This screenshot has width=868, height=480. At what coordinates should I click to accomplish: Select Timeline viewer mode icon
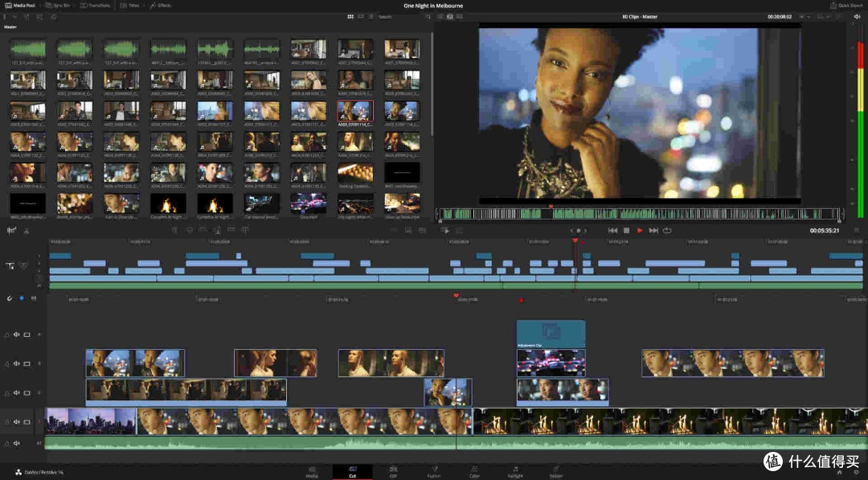pyautogui.click(x=460, y=17)
